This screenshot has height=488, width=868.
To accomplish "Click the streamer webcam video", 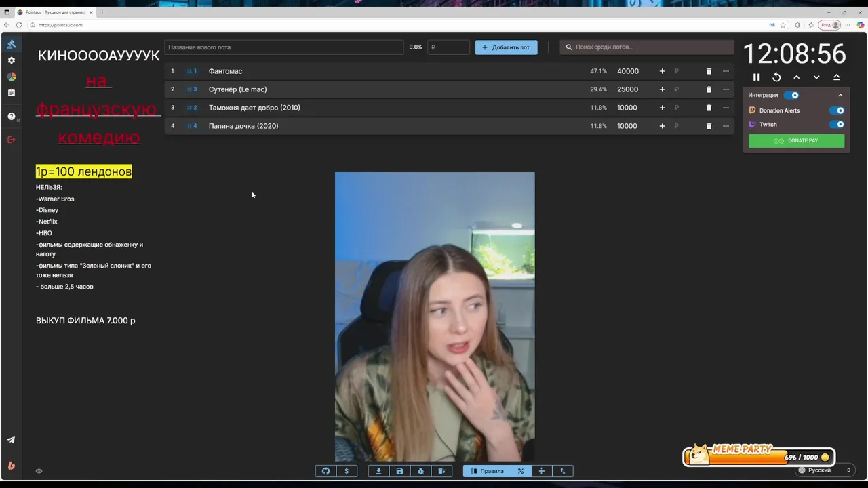I will [435, 317].
